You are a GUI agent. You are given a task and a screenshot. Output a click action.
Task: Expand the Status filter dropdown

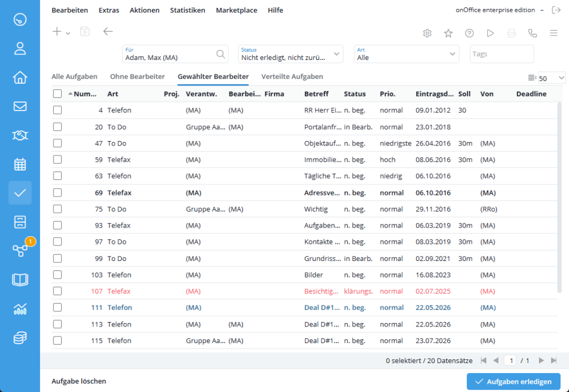pos(290,54)
